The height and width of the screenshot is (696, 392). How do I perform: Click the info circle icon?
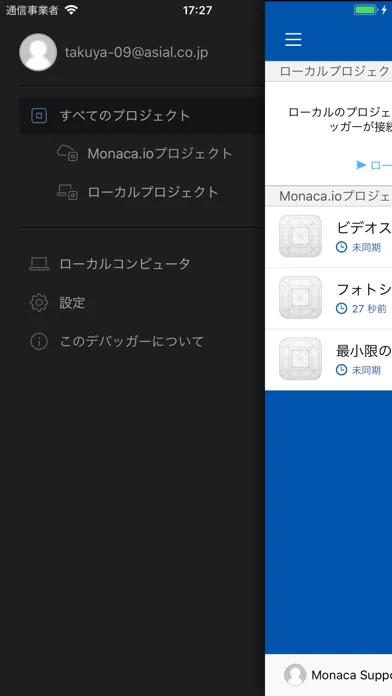(x=39, y=341)
